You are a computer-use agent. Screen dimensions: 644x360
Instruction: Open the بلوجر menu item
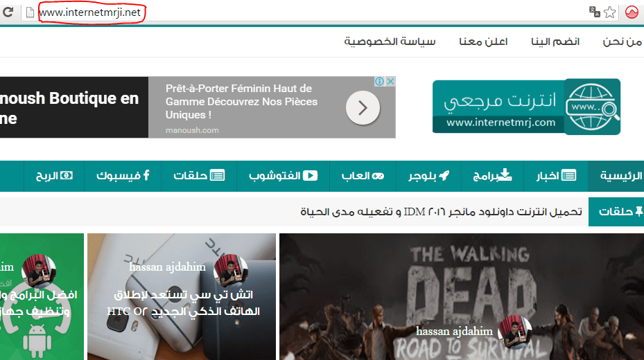tap(429, 176)
